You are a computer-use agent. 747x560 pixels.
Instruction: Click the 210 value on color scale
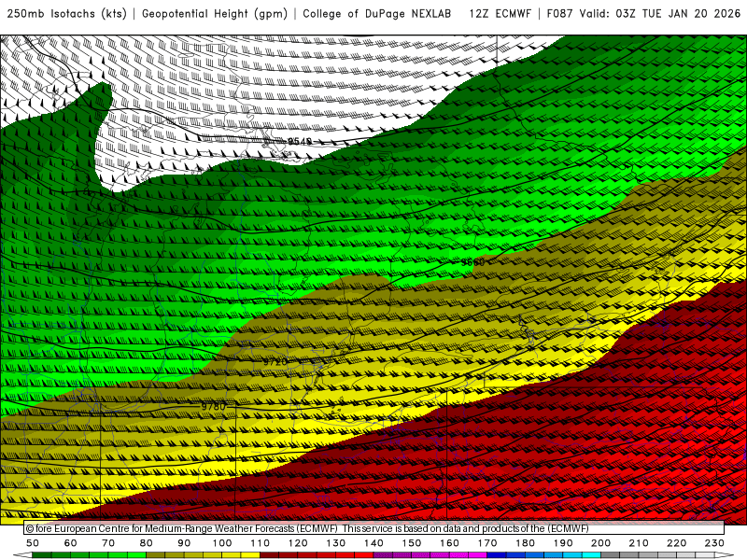(x=639, y=543)
